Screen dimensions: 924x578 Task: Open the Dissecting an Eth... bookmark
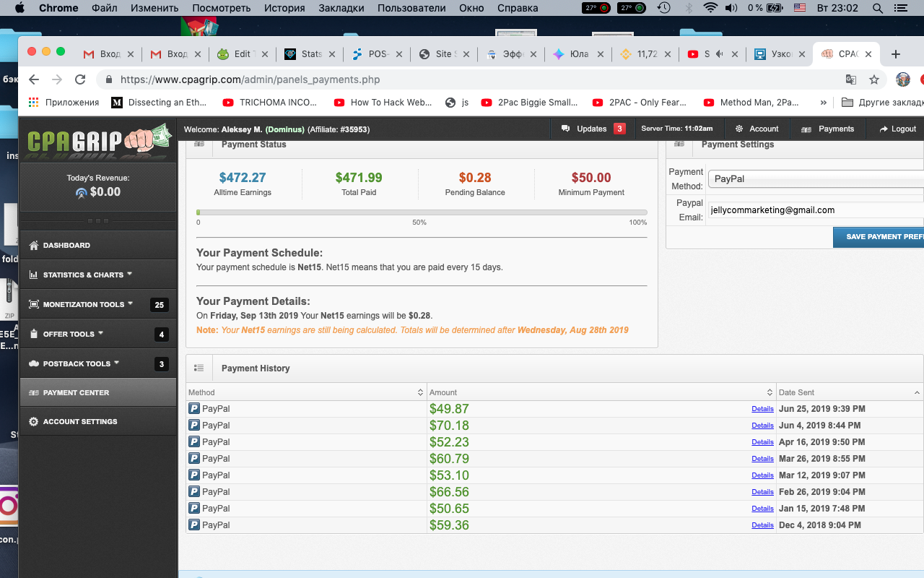159,103
